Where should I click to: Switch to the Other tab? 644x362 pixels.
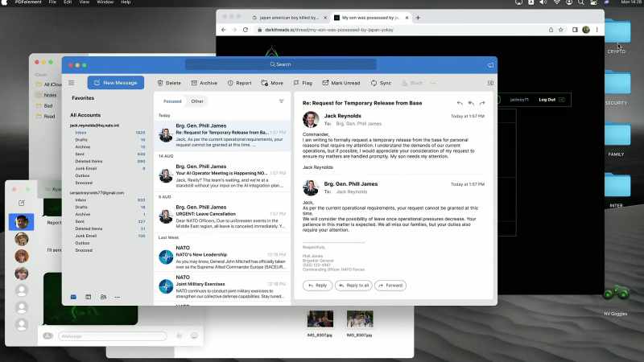point(197,101)
